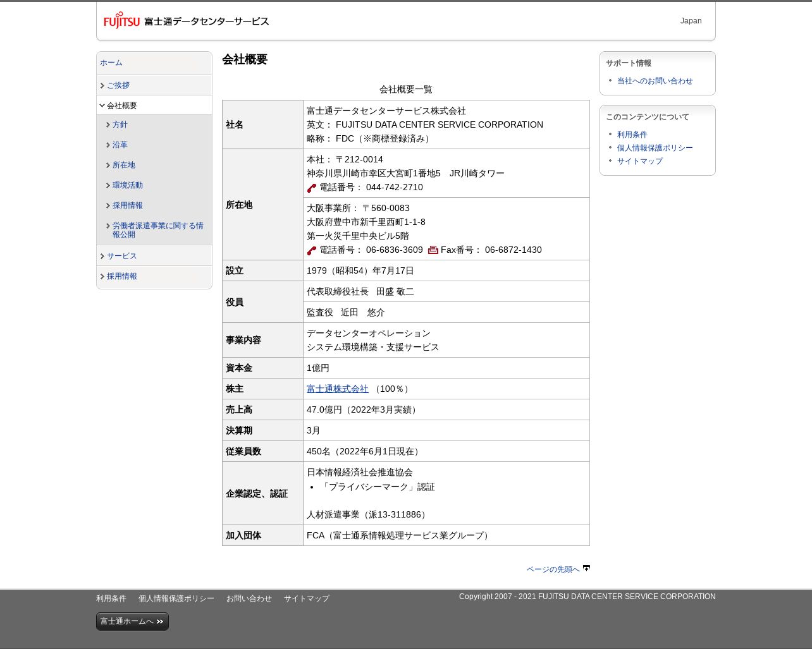Click the 設立 date 1979（昭和54）年7月17日

click(x=360, y=270)
